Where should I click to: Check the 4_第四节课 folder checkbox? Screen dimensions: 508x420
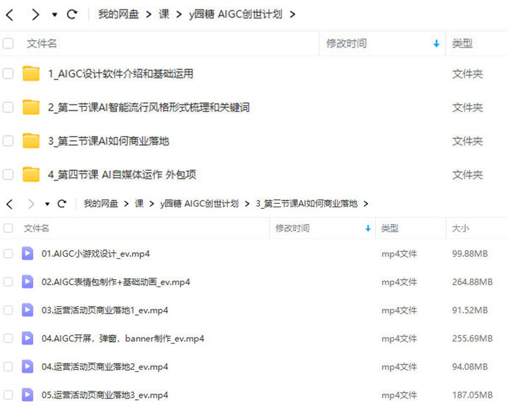pyautogui.click(x=8, y=175)
